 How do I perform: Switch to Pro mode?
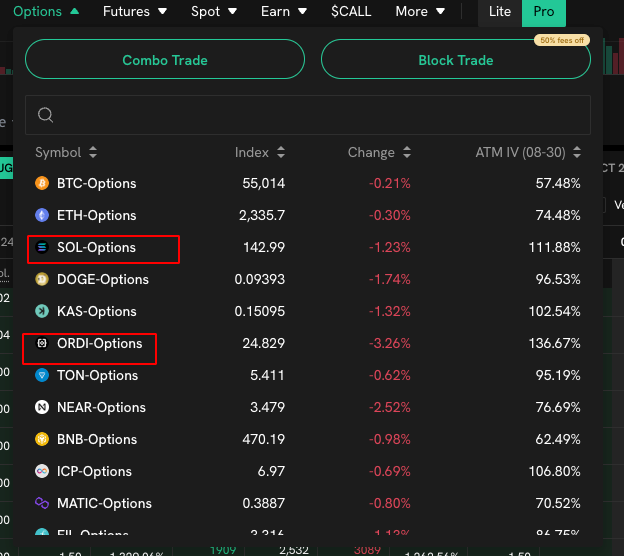click(x=543, y=12)
